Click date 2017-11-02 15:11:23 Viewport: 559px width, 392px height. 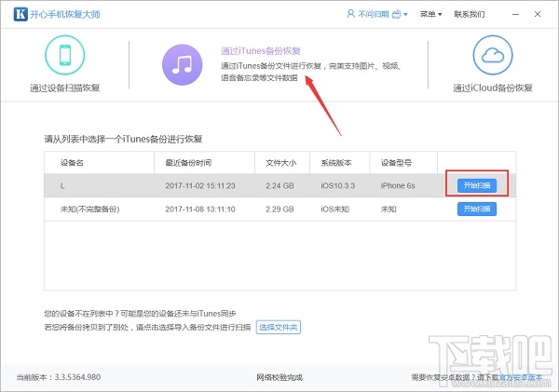click(x=200, y=185)
